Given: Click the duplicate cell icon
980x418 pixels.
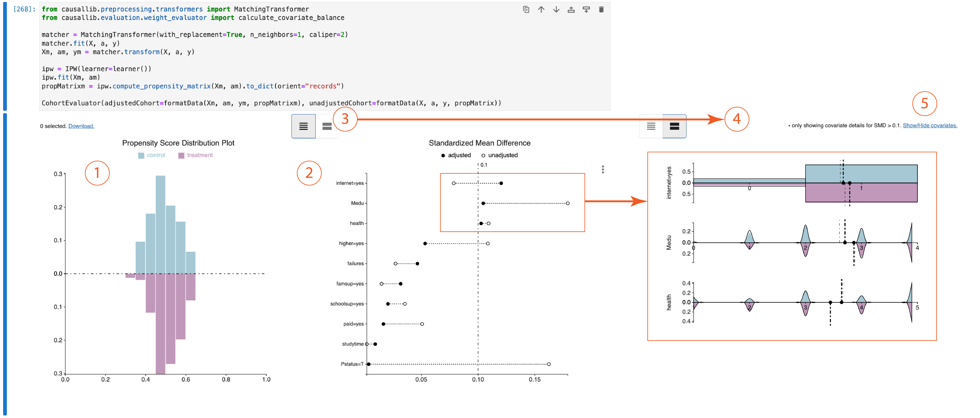Looking at the screenshot, I should [x=526, y=10].
